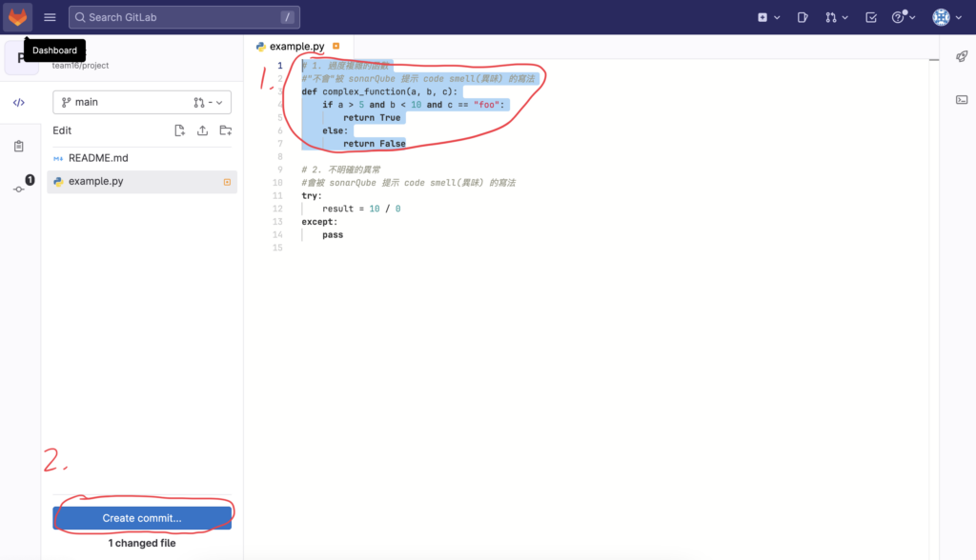Select the example.py editor tab
Screen dimensions: 976x560
tap(296, 46)
